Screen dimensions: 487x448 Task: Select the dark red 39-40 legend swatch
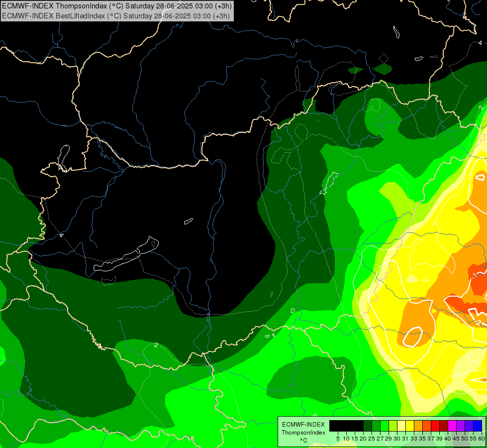[x=444, y=426]
